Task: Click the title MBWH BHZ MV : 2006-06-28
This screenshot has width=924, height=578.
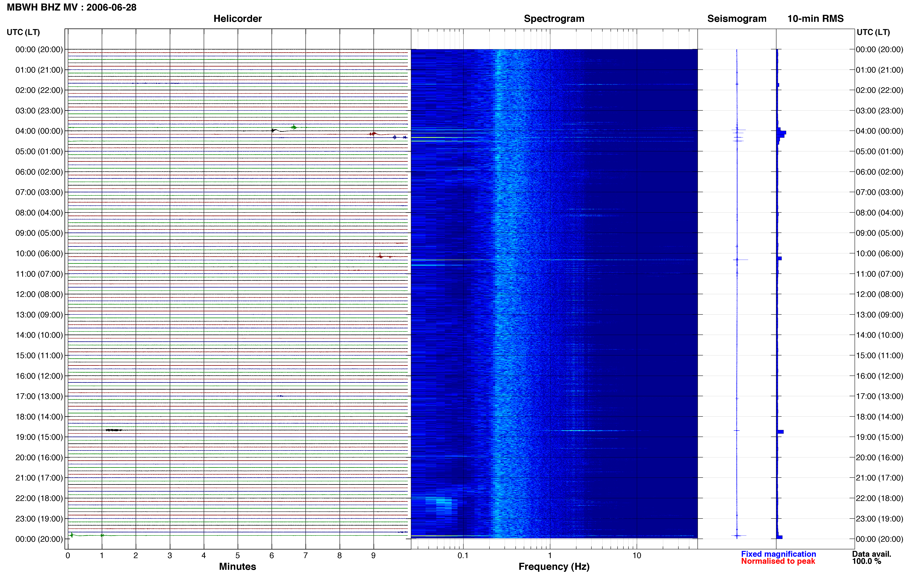Action: 71,7
